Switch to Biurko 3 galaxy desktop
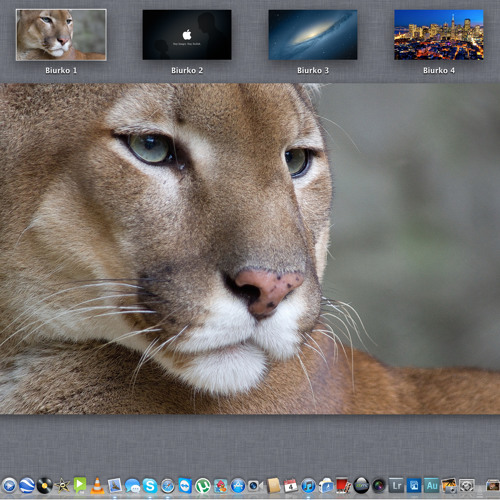This screenshot has width=500, height=500. [x=313, y=35]
